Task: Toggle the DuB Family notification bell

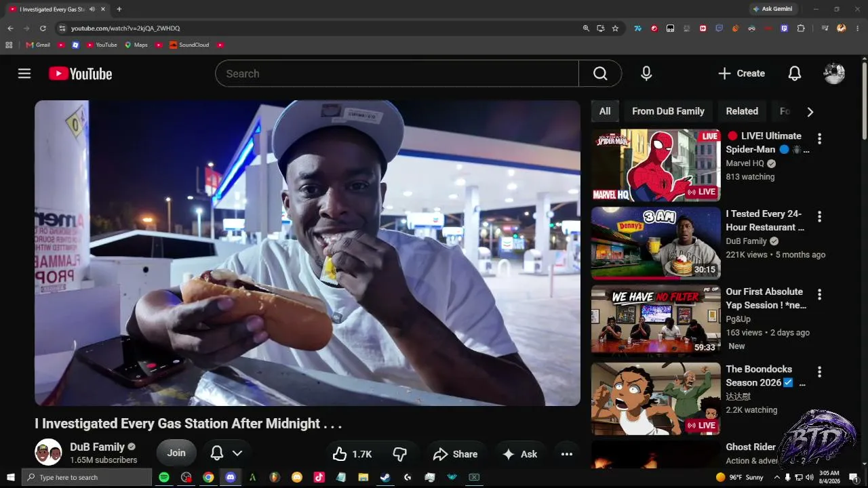Action: (217, 453)
